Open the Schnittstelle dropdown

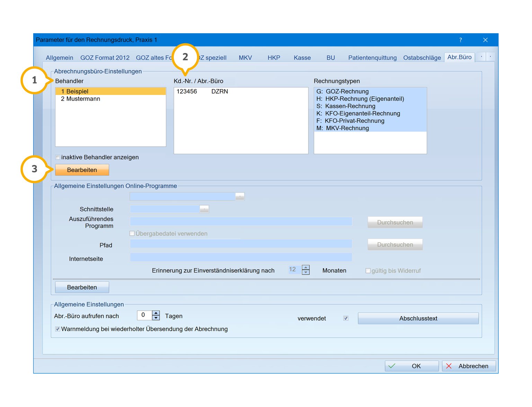[204, 209]
